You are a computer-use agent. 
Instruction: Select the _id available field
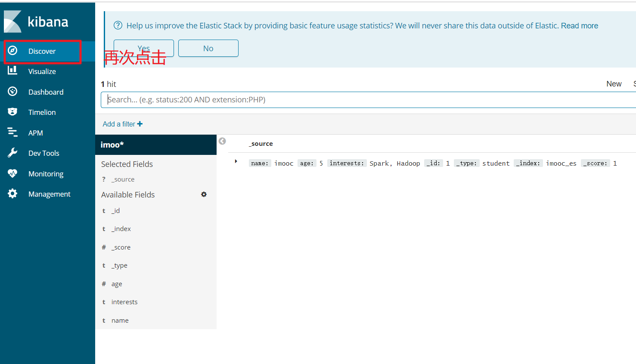[x=115, y=211]
